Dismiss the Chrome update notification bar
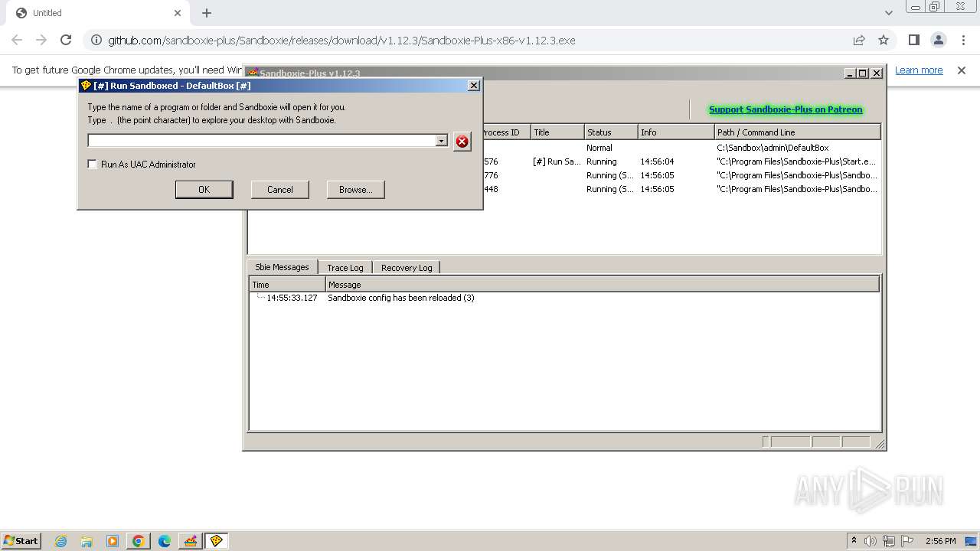The height and width of the screenshot is (551, 980). pos(962,70)
